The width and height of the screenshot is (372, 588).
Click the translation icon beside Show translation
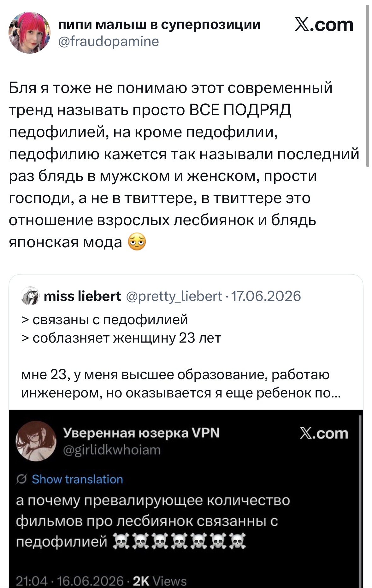coord(22,479)
